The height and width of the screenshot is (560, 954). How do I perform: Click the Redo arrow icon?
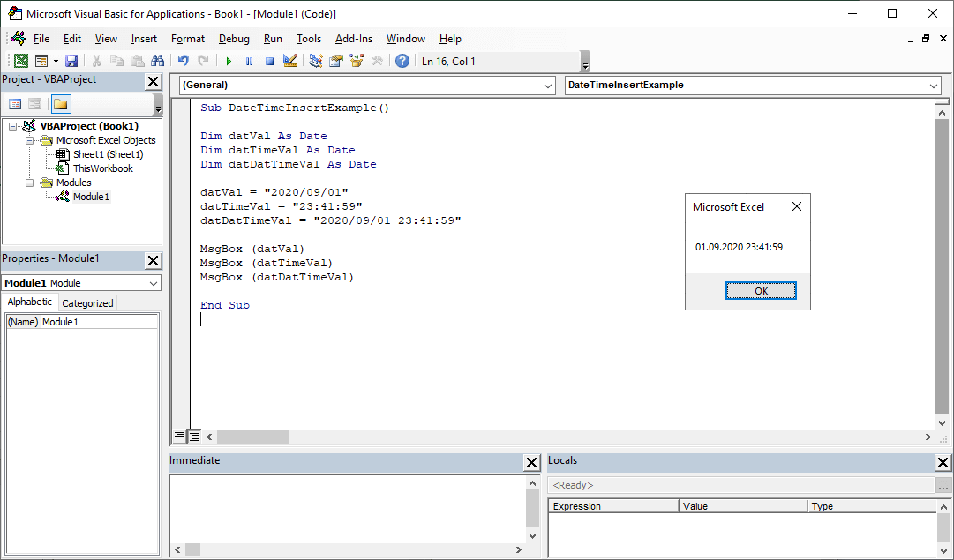coord(203,61)
